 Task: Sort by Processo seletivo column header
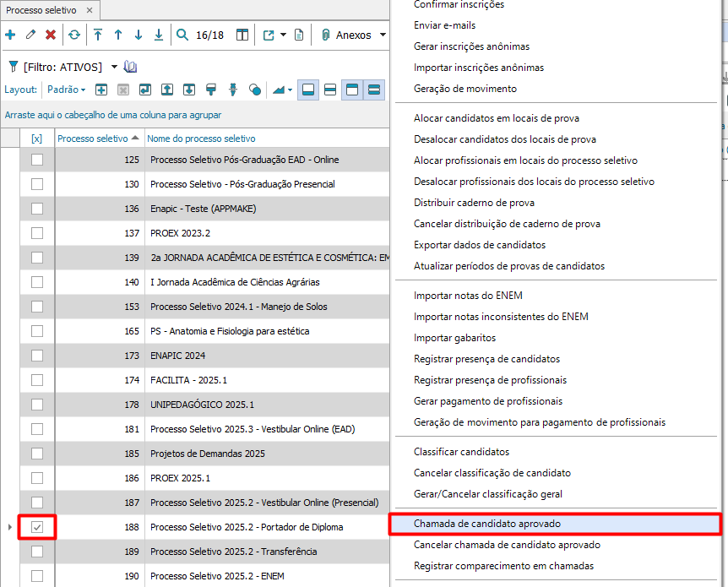pos(93,139)
